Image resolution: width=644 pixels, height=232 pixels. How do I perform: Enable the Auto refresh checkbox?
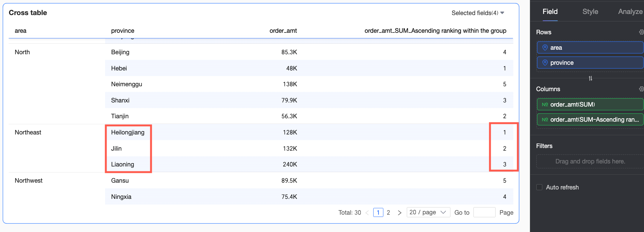539,187
